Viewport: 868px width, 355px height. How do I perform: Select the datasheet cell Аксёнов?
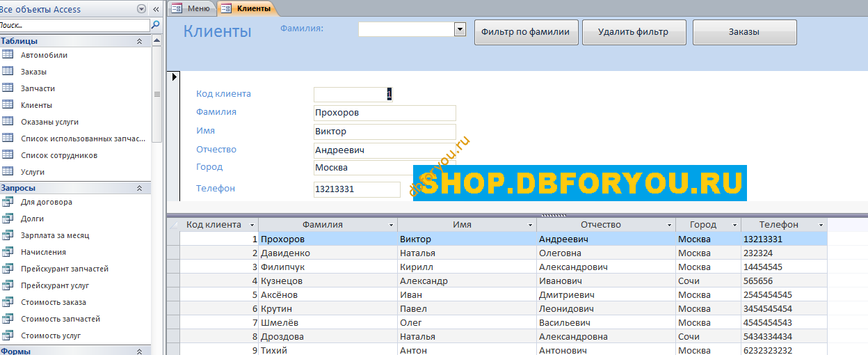pyautogui.click(x=328, y=294)
